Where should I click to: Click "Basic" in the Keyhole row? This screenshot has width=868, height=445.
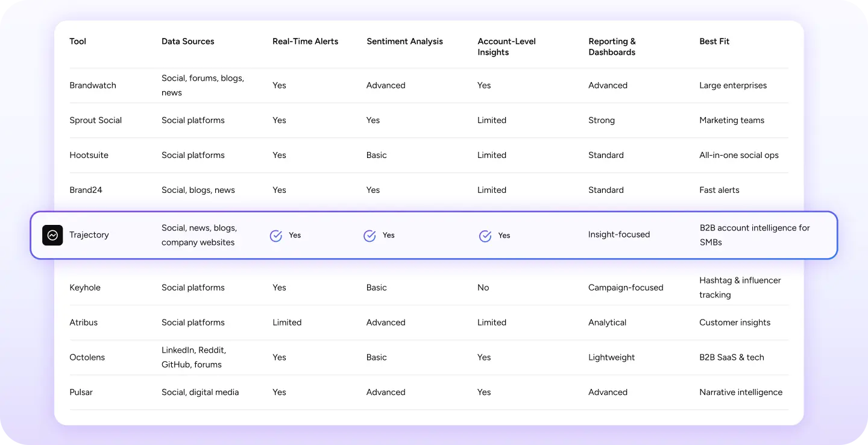tap(377, 288)
